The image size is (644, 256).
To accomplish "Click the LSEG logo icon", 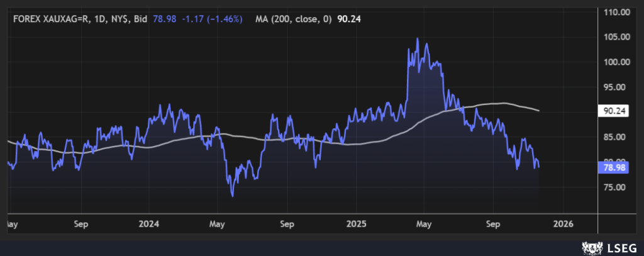I will pos(591,247).
